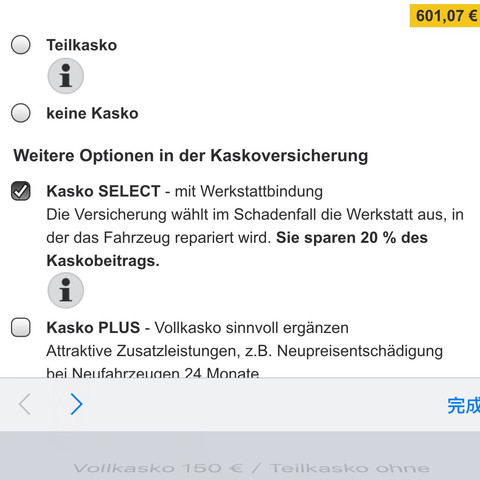Click the Sie sparen 20 % text

[337, 238]
